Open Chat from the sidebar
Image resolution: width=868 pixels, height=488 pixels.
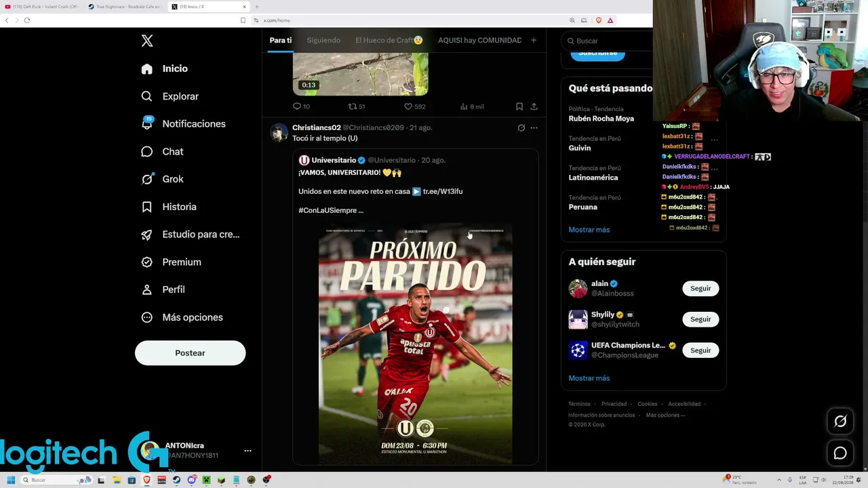tap(163, 152)
